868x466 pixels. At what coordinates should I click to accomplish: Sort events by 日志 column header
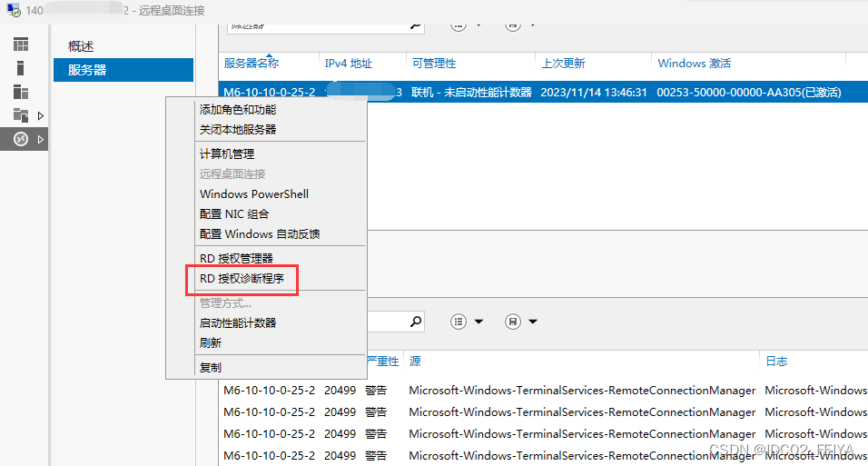click(776, 362)
